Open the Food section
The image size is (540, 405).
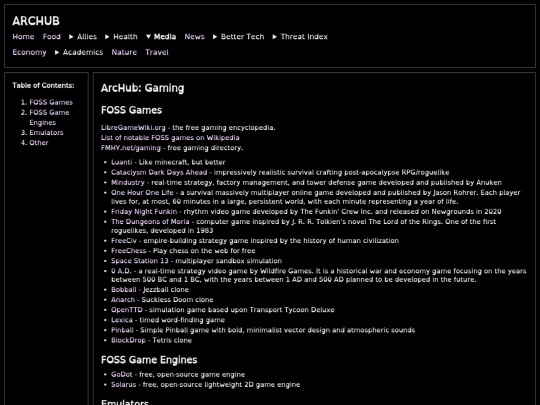click(x=52, y=37)
